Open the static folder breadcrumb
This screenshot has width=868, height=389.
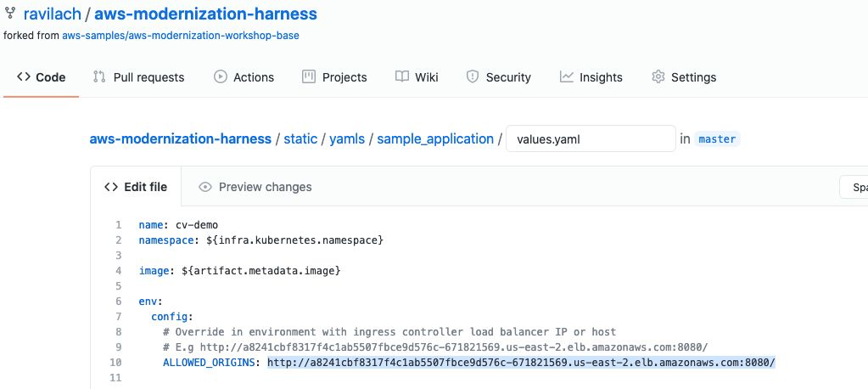(x=300, y=138)
